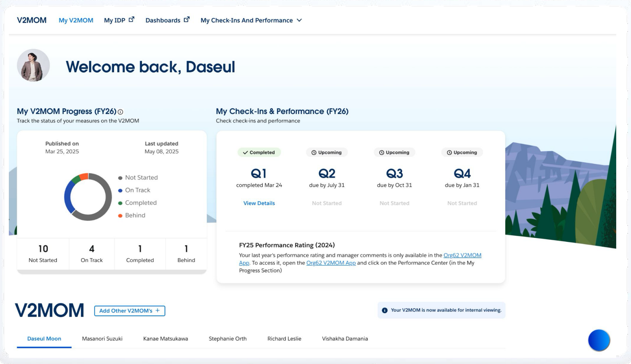This screenshot has width=631, height=364.
Task: Click due by Oct 31 text
Action: point(394,185)
